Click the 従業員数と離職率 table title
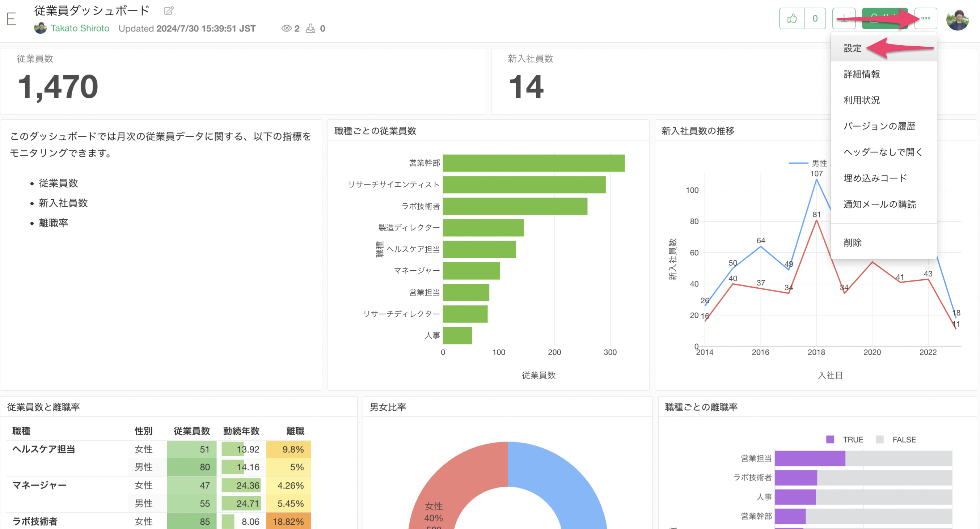The height and width of the screenshot is (529, 980). click(x=43, y=407)
